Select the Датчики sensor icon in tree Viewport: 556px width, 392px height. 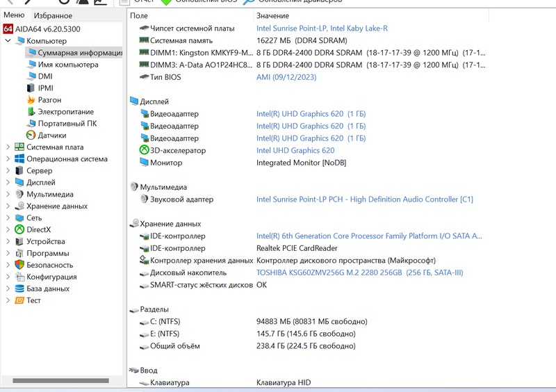(x=31, y=136)
